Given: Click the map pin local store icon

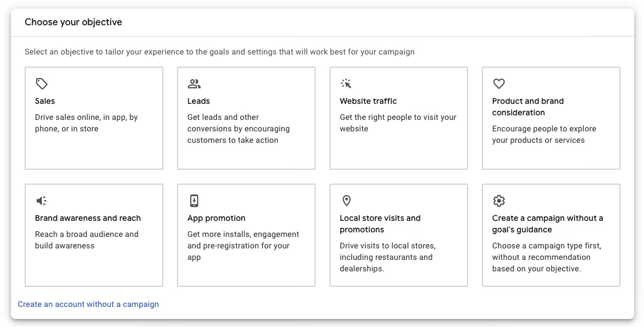Looking at the screenshot, I should pos(346,201).
